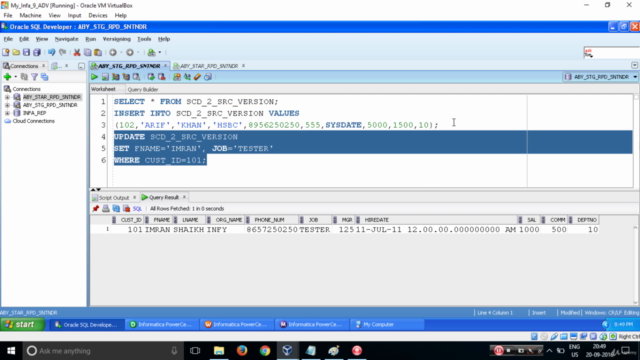Image resolution: width=640 pixels, height=360 pixels.
Task: Paste from clipboard icon
Action: [98, 52]
